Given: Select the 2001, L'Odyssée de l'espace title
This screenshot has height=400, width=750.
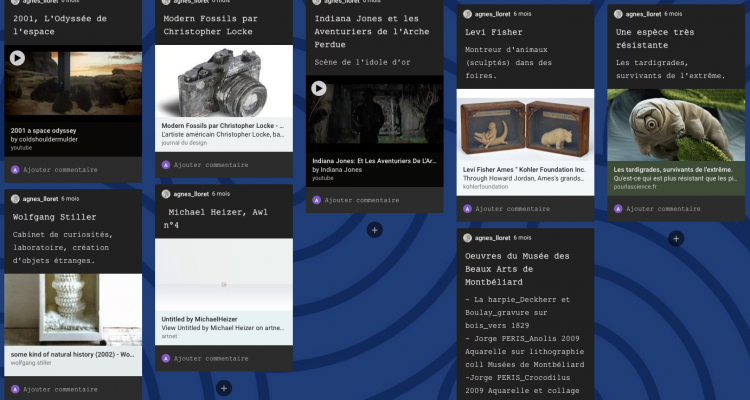Looking at the screenshot, I should 60,25.
